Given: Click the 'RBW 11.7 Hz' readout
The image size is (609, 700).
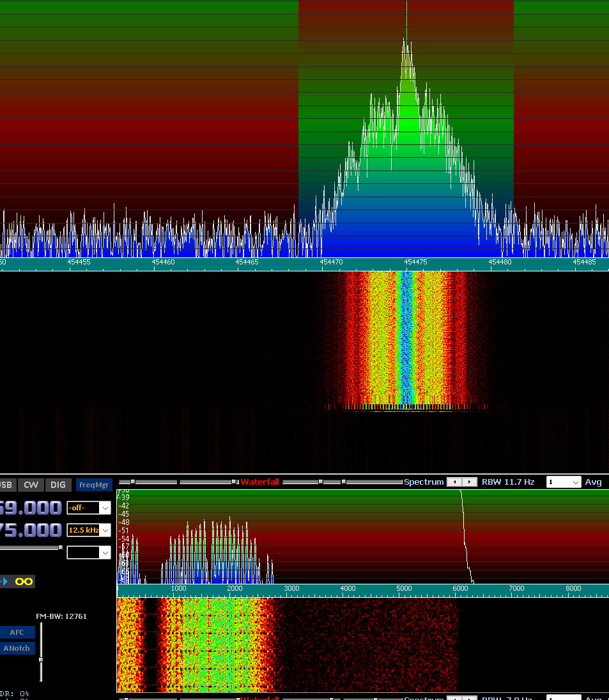Looking at the screenshot, I should coord(508,482).
